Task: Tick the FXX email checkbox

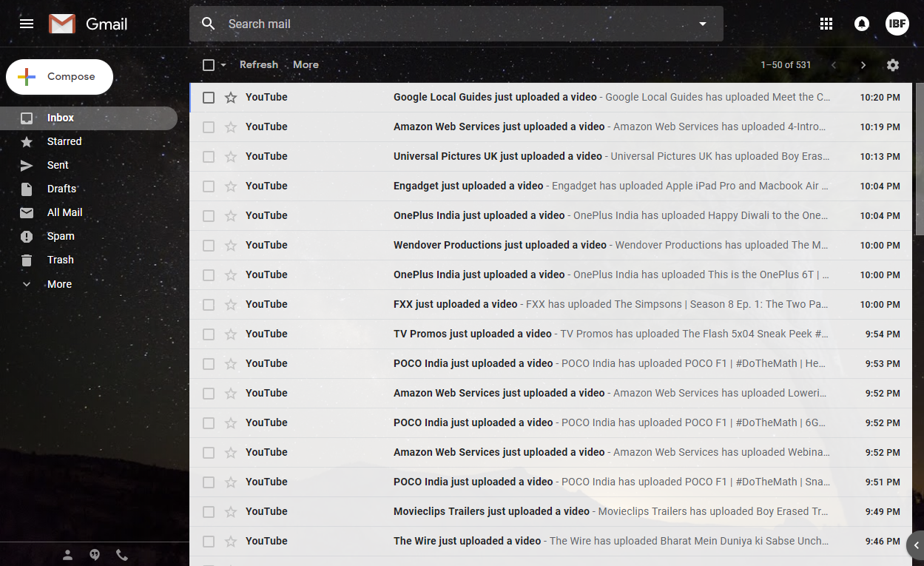Action: tap(209, 304)
